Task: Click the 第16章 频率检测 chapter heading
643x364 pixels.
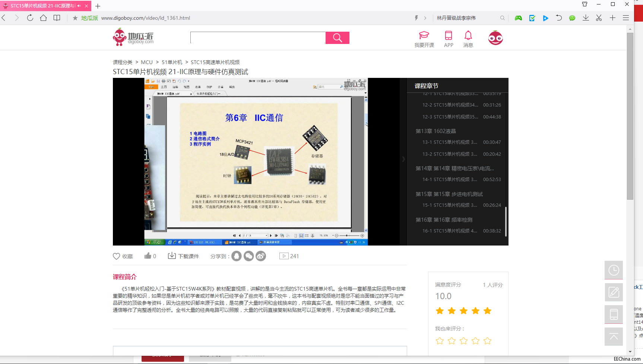Action: [444, 220]
